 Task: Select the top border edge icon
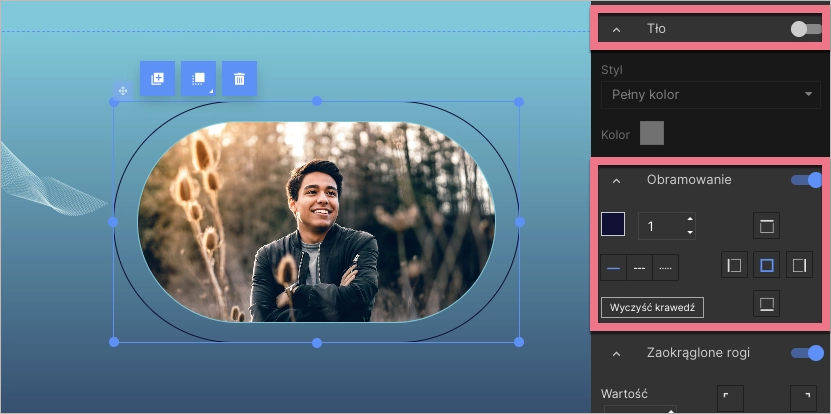(766, 226)
